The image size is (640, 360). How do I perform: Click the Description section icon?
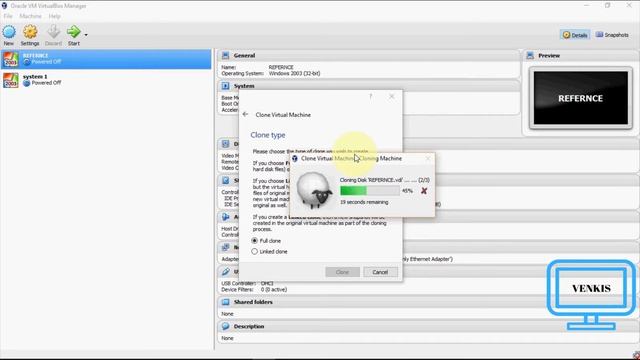tap(225, 327)
